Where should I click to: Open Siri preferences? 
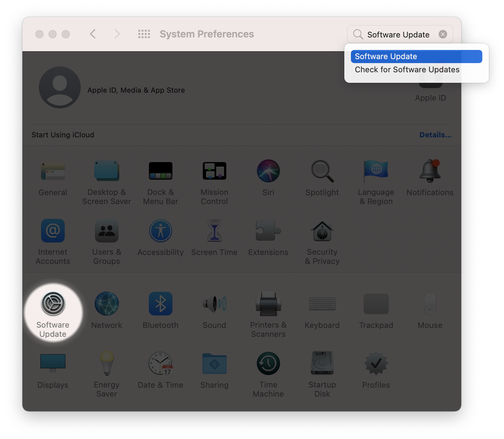click(x=268, y=178)
